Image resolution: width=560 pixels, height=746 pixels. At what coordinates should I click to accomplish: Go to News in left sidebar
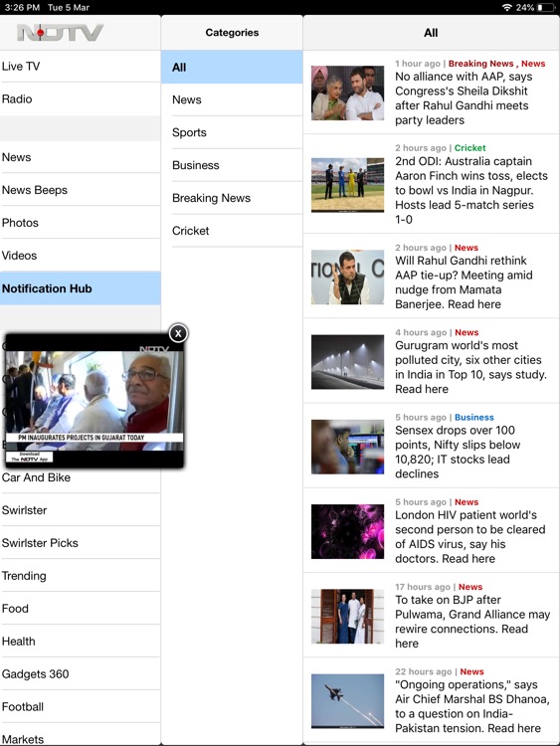[x=80, y=157]
